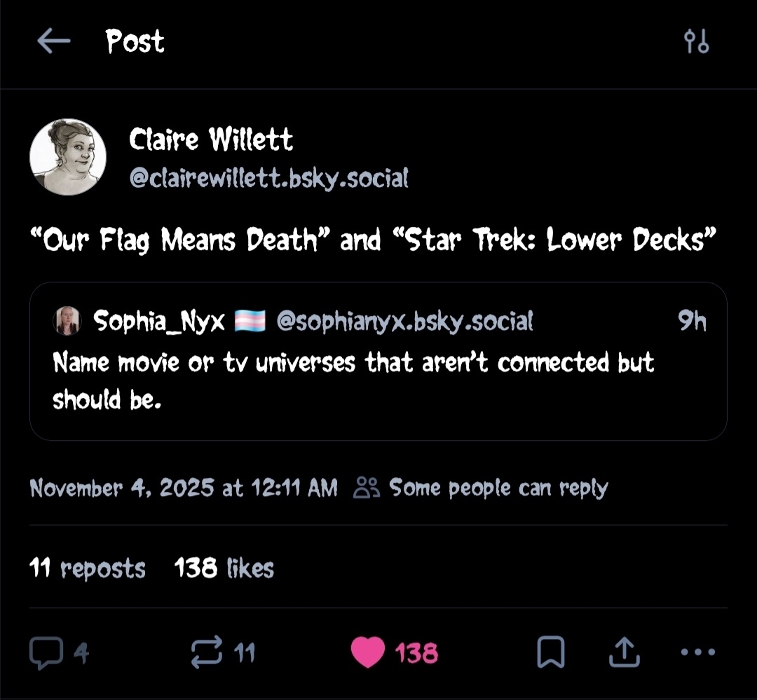Open Sophia_Nyx's name in quoted post
The height and width of the screenshot is (700, 757).
click(x=159, y=321)
